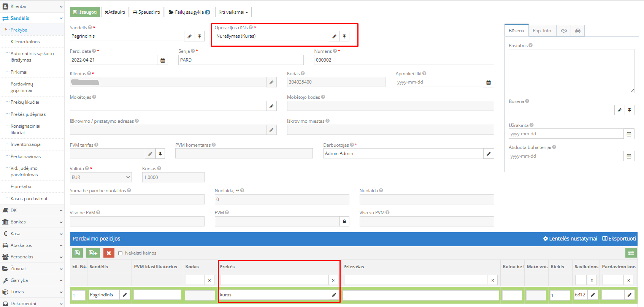Switch to the Pap. info. tab
The image size is (644, 307).
click(x=542, y=31)
